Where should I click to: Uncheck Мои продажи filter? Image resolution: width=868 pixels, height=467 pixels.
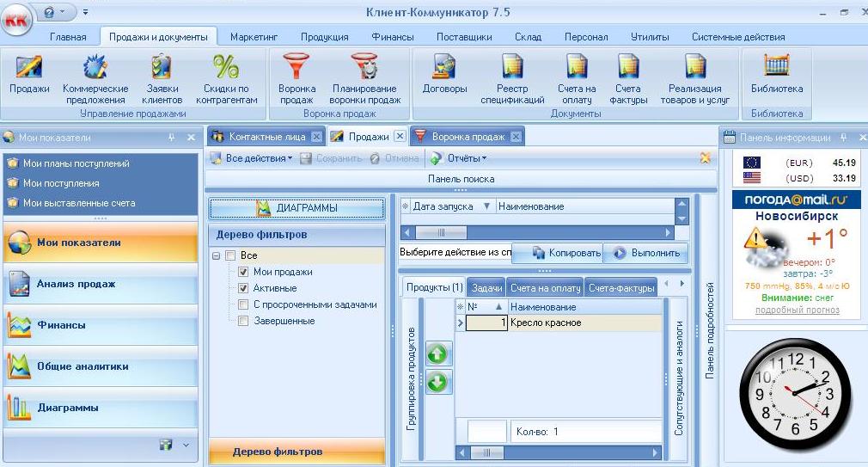tap(243, 272)
